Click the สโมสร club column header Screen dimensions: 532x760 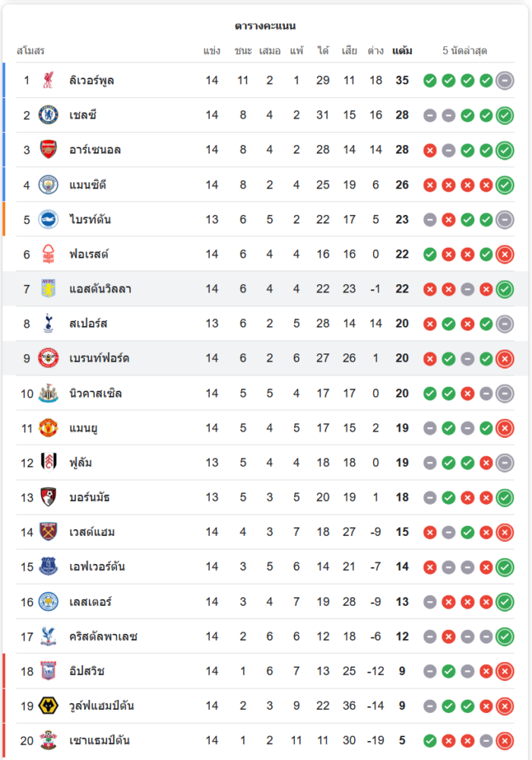[x=30, y=51]
